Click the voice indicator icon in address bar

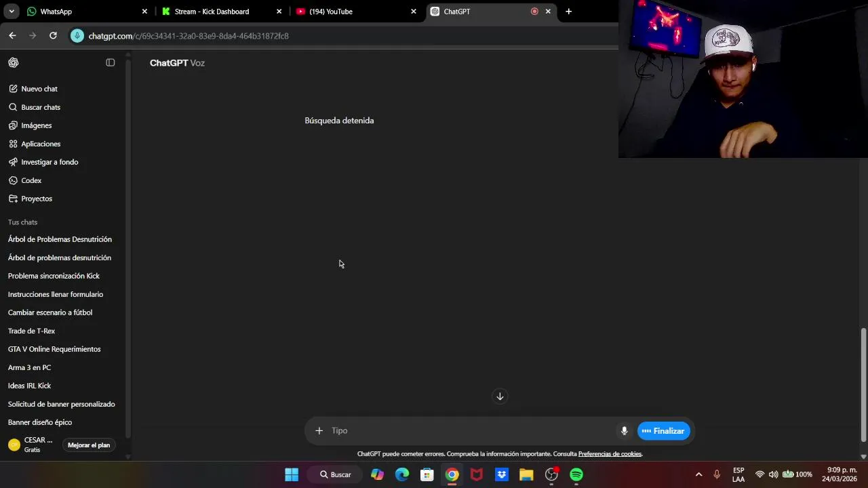[x=77, y=36]
